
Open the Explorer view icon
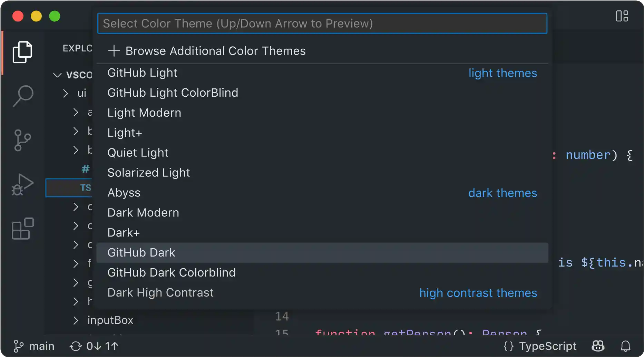point(22,52)
